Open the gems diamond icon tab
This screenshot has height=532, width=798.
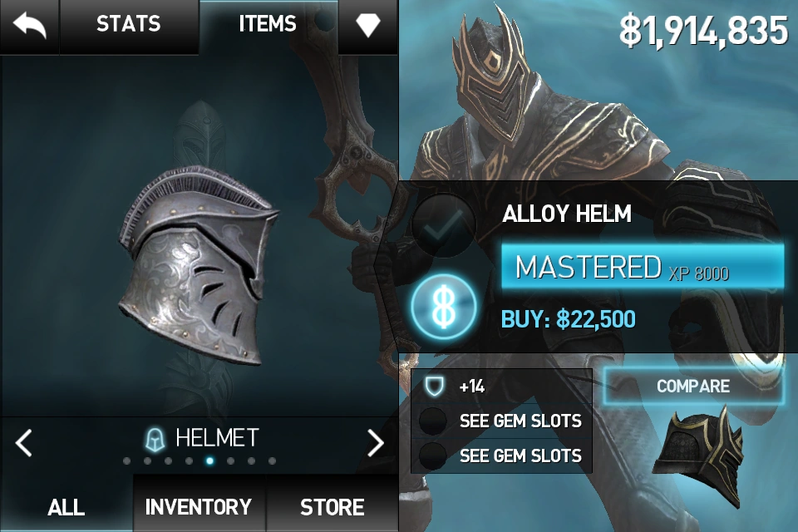pyautogui.click(x=367, y=25)
